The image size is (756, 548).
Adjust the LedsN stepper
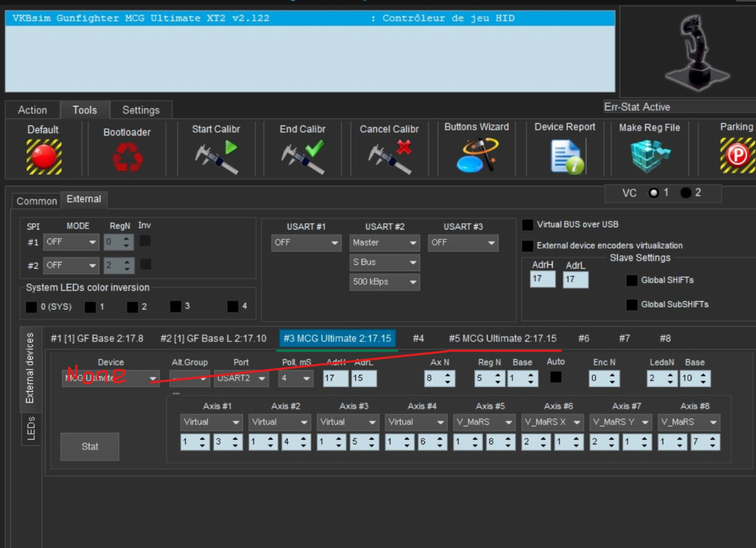(x=662, y=379)
